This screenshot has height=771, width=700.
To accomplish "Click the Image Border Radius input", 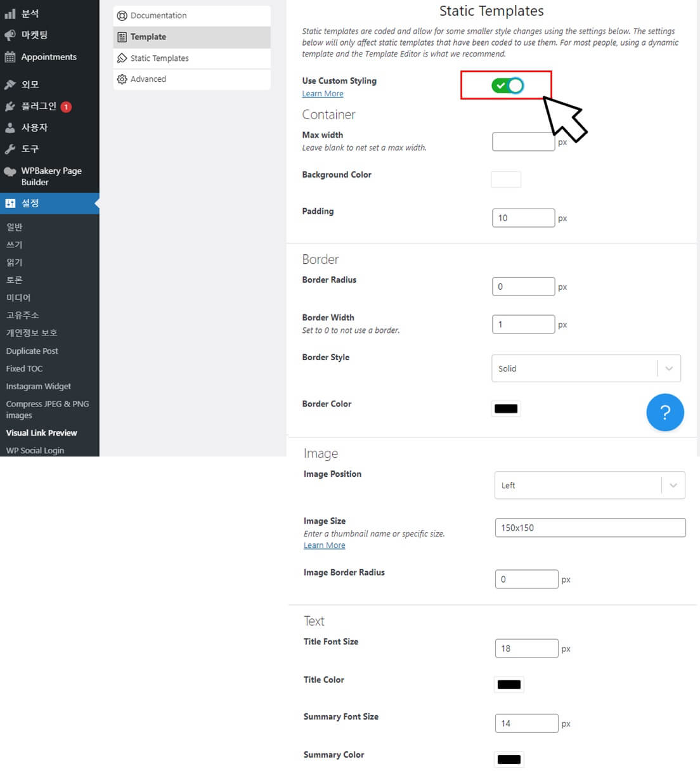I will [527, 580].
